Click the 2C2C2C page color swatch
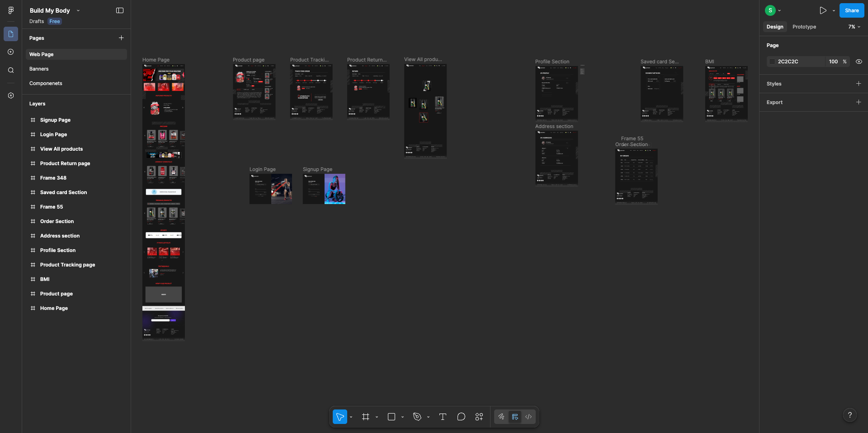This screenshot has height=433, width=868. (772, 62)
